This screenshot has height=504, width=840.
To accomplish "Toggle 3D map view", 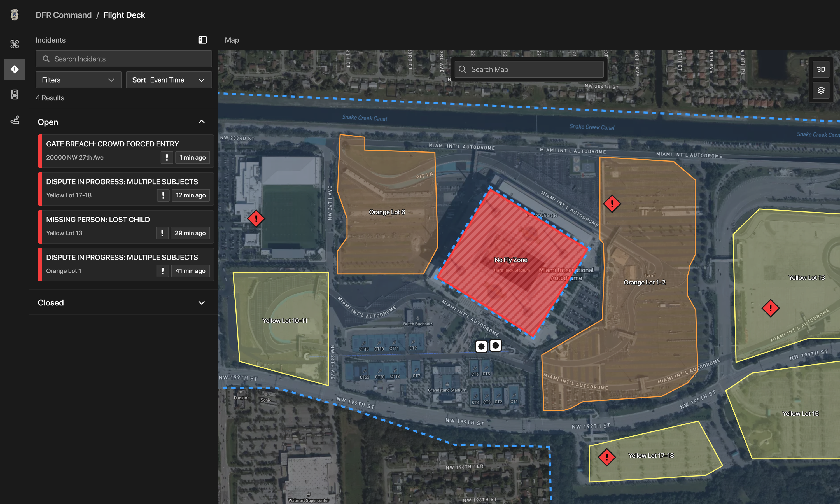I will 821,69.
